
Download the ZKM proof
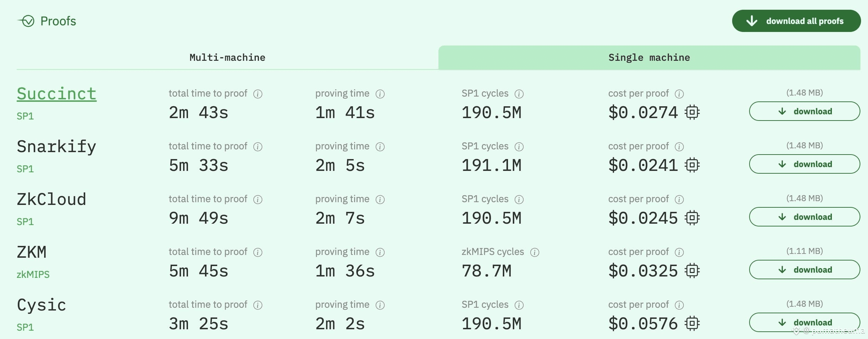point(804,270)
